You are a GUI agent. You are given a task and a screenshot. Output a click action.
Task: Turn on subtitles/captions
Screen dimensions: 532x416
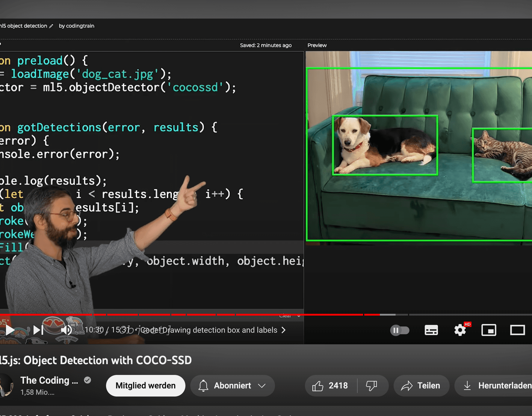click(x=431, y=330)
